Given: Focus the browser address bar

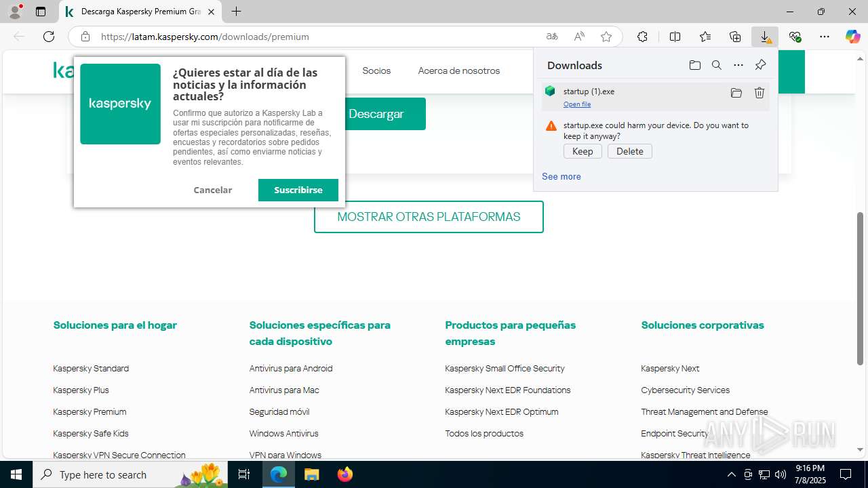Looking at the screenshot, I should coord(319,37).
